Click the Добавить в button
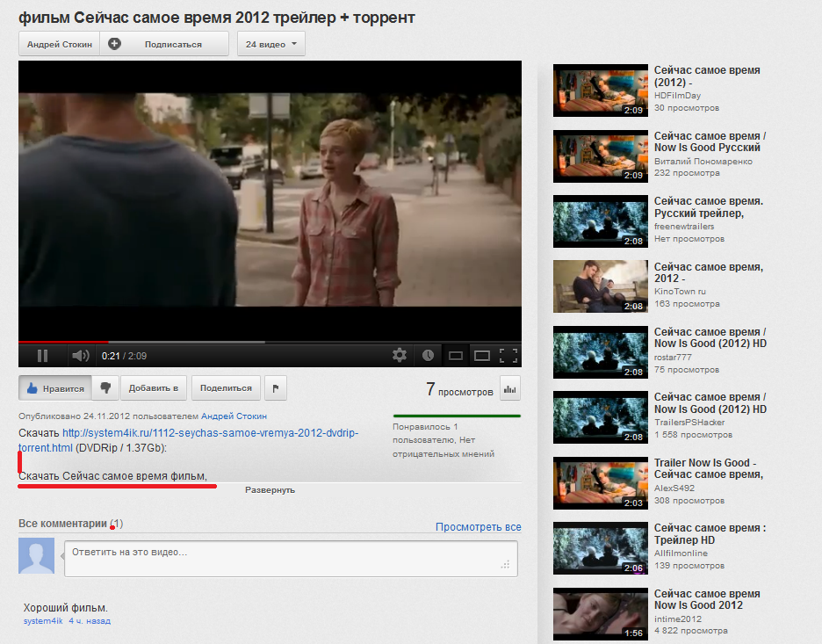 154,388
